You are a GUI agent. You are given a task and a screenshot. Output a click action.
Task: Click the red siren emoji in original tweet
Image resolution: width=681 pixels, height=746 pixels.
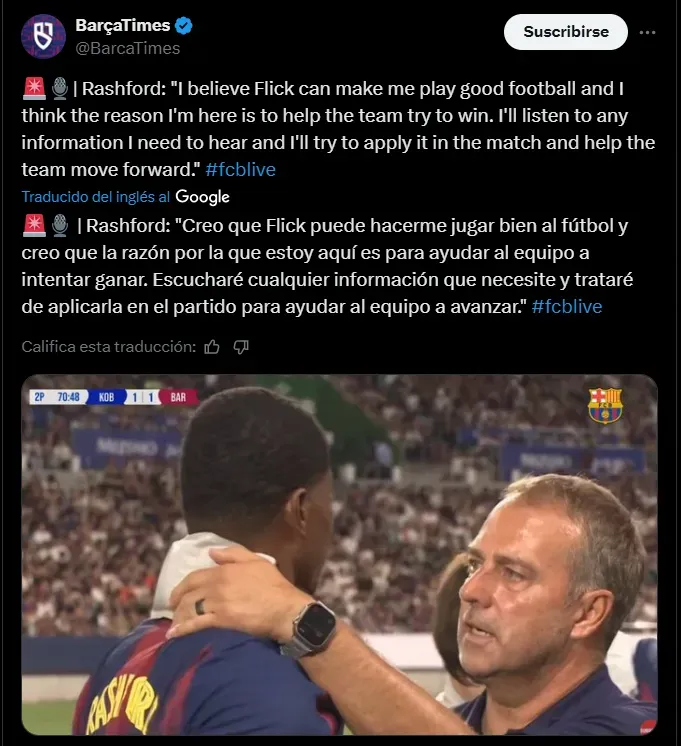coord(34,88)
